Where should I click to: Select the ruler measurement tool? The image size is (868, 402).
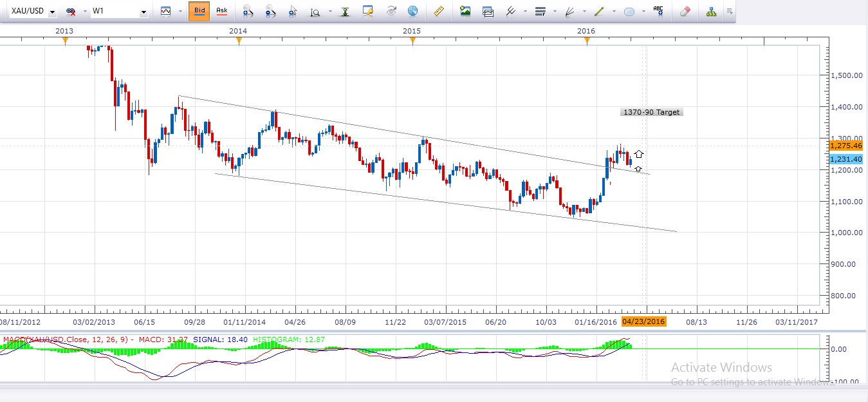pos(439,12)
